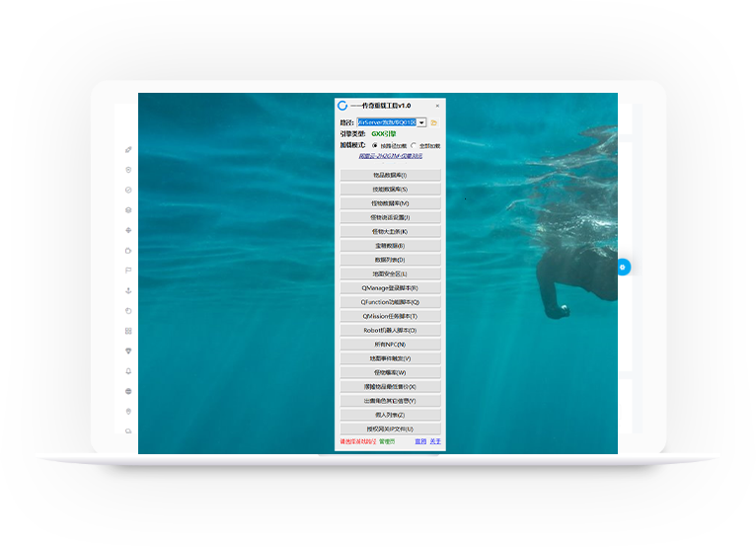Select the first load-mode radio button
This screenshot has height=547, width=756.
coord(374,145)
